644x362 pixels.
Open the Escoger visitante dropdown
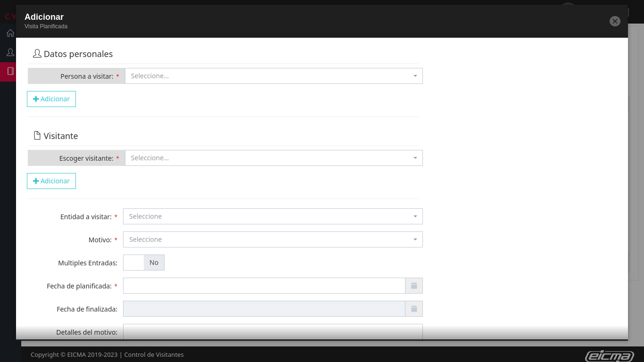273,158
